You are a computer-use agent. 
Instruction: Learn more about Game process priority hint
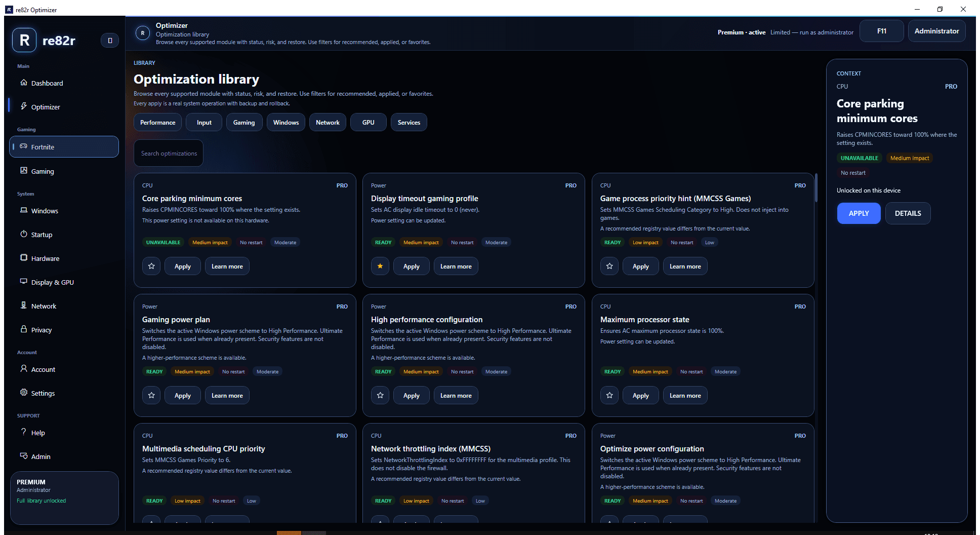click(x=685, y=266)
